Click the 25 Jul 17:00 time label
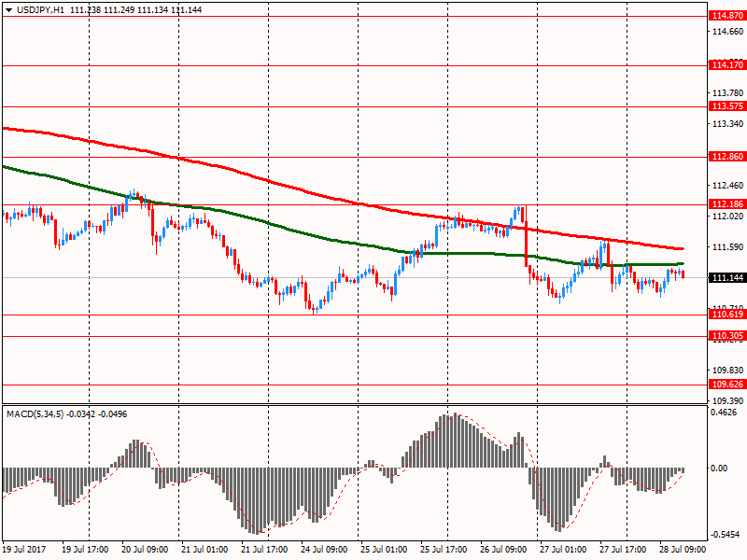 (x=444, y=550)
